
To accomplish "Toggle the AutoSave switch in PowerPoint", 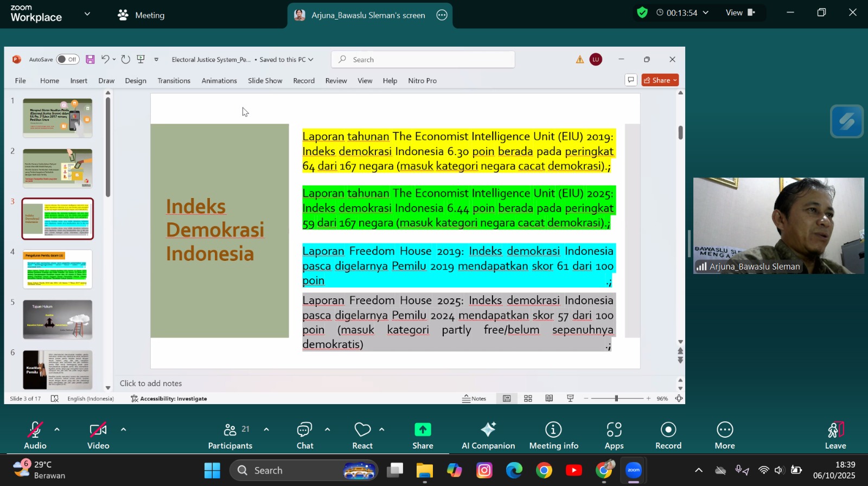I will coord(67,60).
